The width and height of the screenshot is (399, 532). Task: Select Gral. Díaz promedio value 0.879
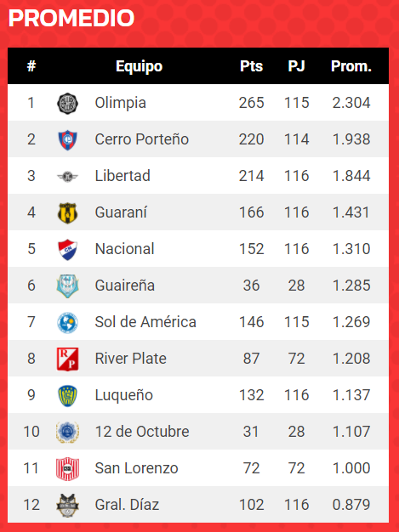coord(351,505)
